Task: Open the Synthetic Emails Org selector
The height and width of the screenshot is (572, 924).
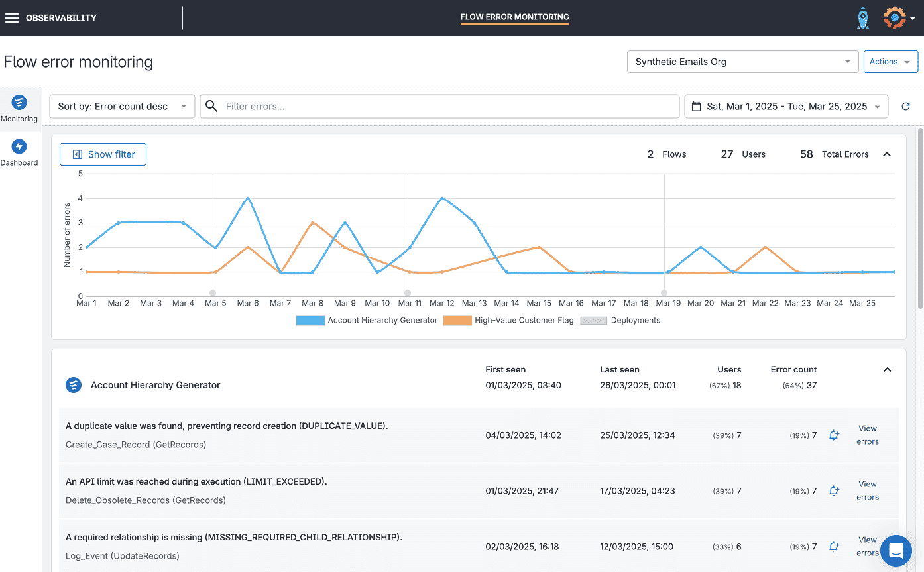Action: tap(742, 62)
